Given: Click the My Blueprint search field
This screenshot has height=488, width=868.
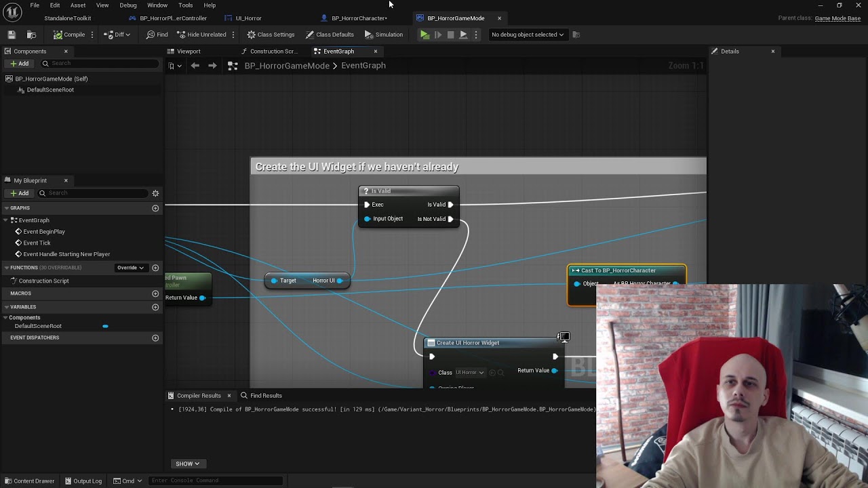Looking at the screenshot, I should [x=93, y=193].
